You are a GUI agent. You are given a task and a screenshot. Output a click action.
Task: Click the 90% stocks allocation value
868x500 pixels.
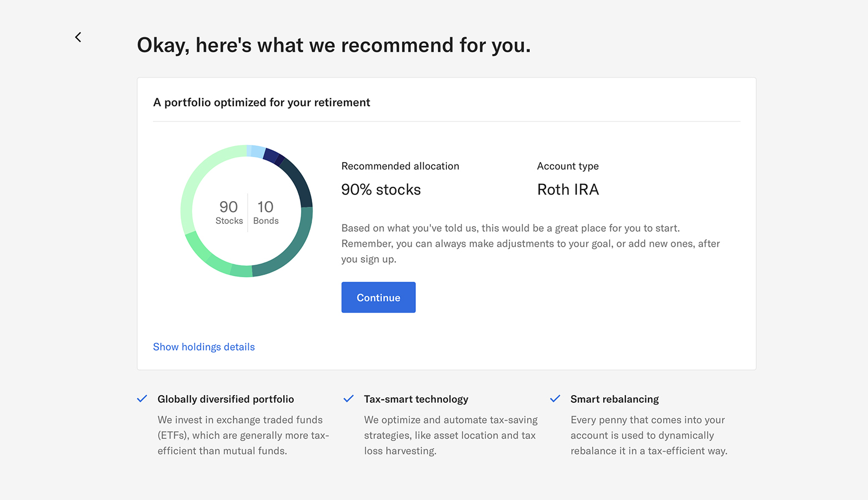(x=381, y=189)
